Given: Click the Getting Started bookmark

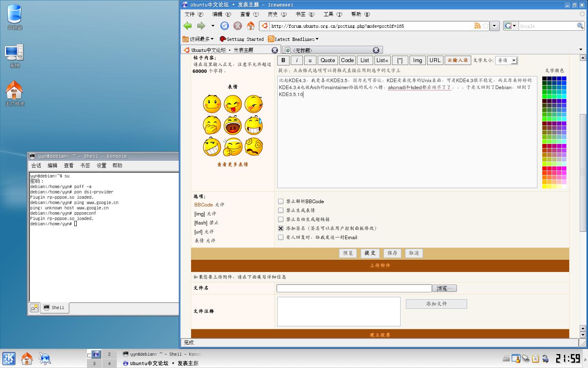Looking at the screenshot, I should click(x=242, y=39).
